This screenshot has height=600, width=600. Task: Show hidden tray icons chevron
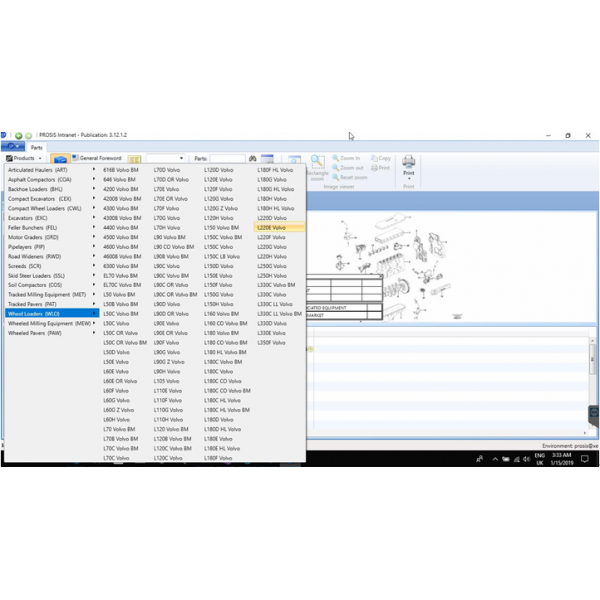tap(495, 459)
